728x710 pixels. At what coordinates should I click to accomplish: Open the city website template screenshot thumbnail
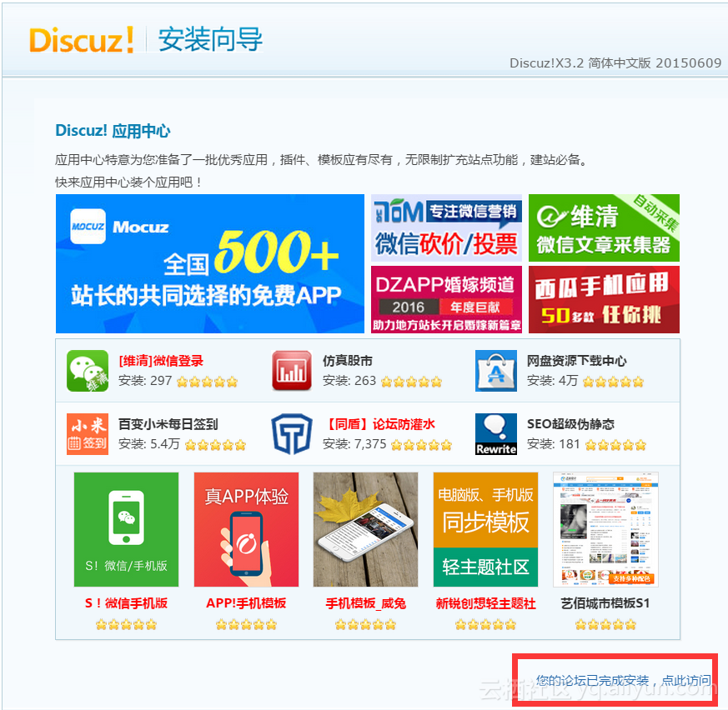[x=605, y=529]
